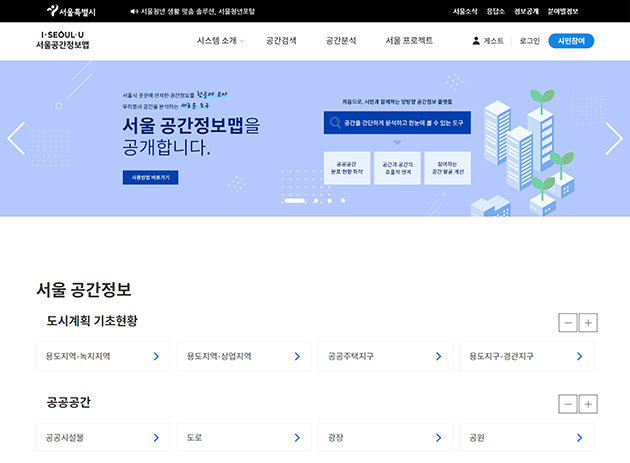
Task: Open the 서울 프로젝트 menu
Action: coord(409,41)
